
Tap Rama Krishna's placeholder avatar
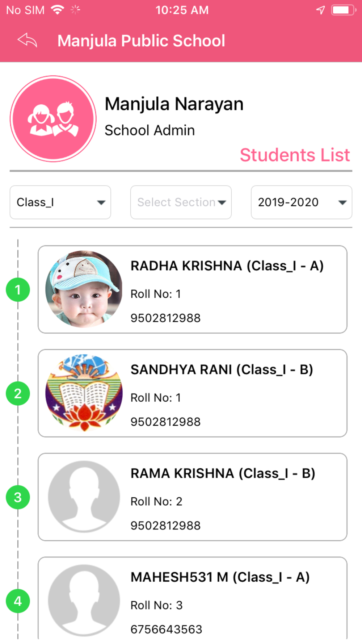click(x=84, y=497)
